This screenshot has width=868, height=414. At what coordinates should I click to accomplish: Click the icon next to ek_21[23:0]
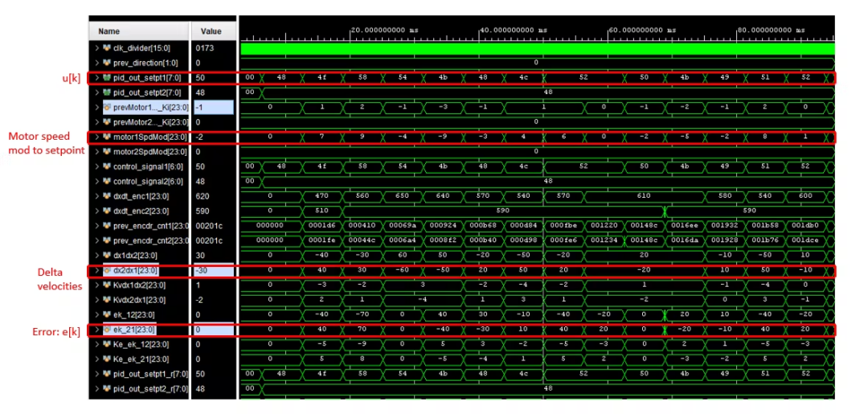105,330
